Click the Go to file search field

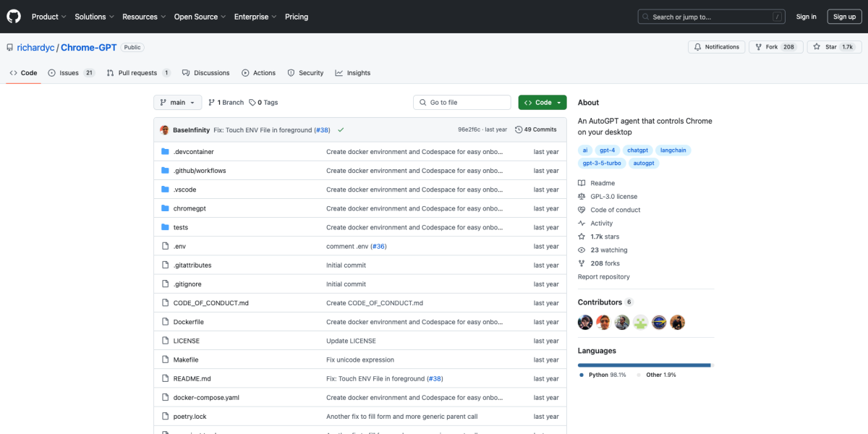[x=461, y=102]
